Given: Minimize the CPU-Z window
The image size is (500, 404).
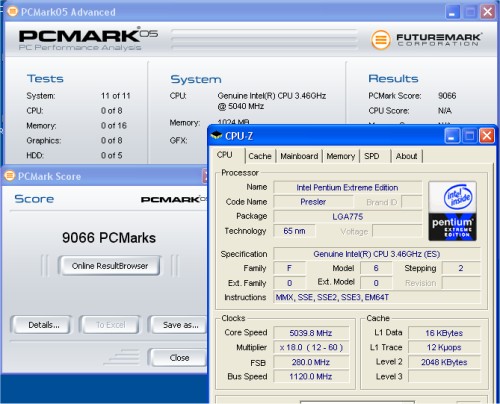Looking at the screenshot, I should [452, 136].
